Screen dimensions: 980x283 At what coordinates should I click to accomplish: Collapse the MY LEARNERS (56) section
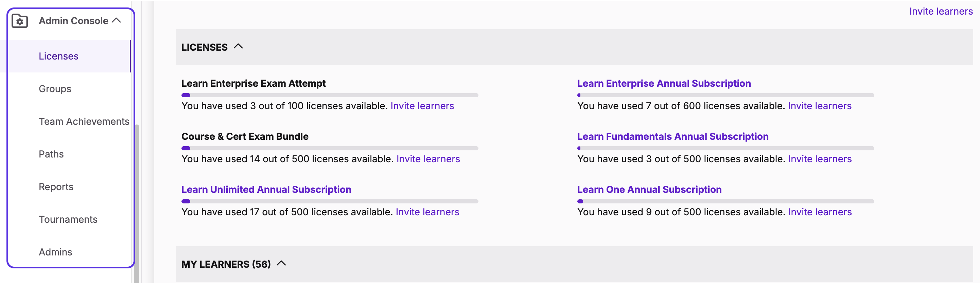click(x=281, y=264)
